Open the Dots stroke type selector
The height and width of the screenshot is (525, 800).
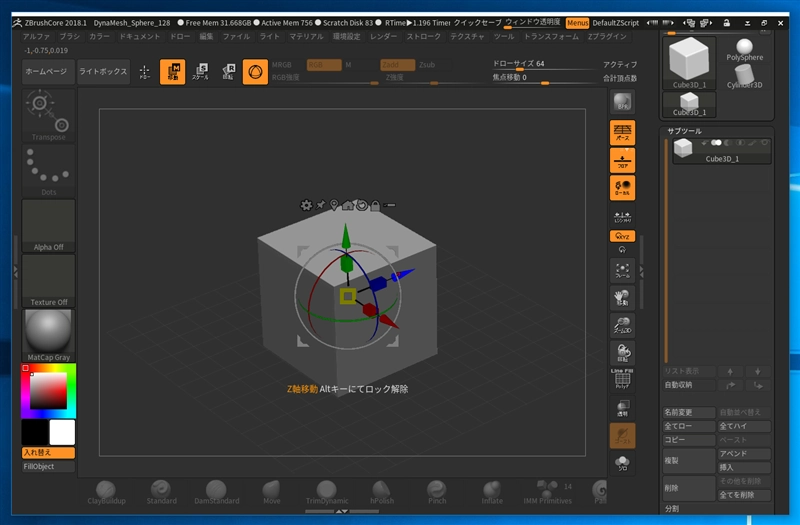(48, 170)
